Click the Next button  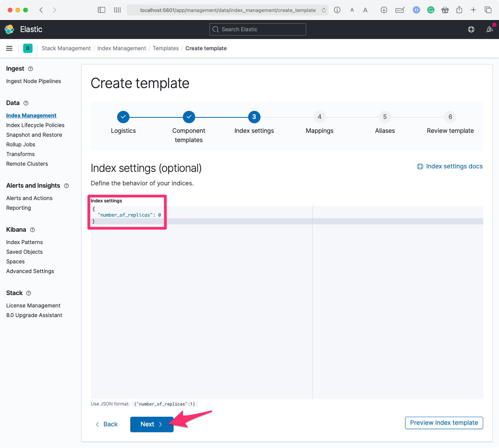[152, 424]
